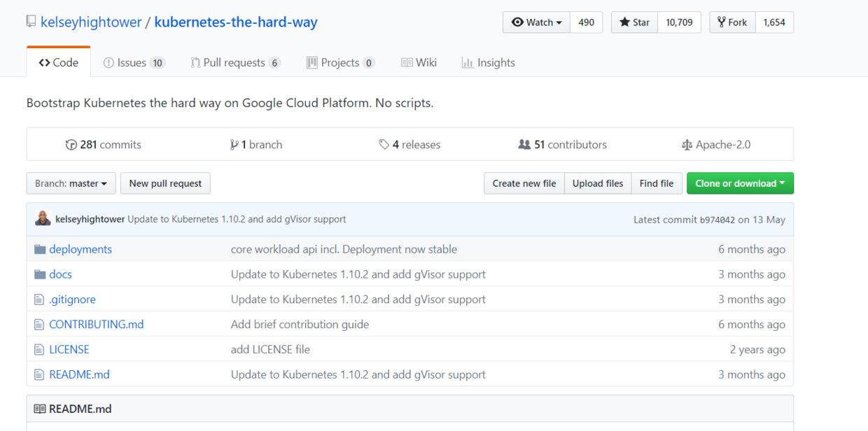Click the Apache-2.0 license scale icon

(x=687, y=145)
